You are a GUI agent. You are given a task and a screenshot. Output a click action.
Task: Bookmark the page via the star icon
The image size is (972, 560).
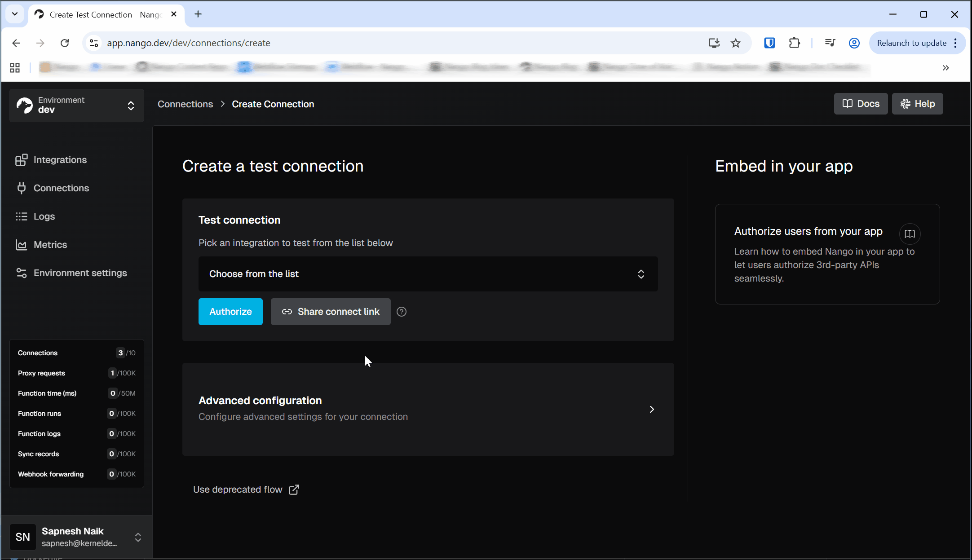(736, 43)
